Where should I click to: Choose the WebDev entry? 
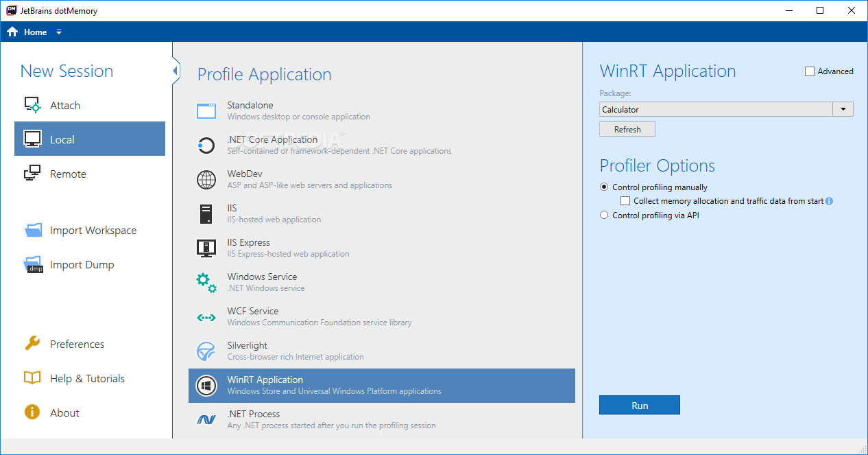tap(382, 179)
